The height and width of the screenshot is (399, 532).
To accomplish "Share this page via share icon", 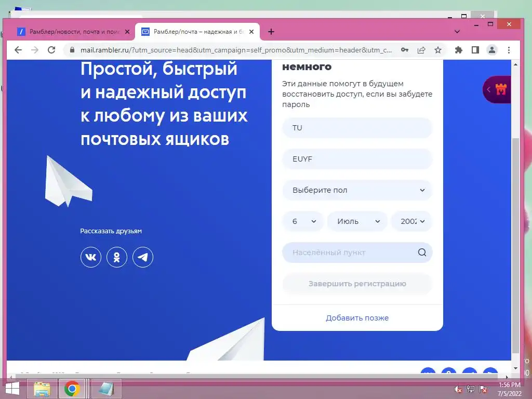I will (x=421, y=50).
